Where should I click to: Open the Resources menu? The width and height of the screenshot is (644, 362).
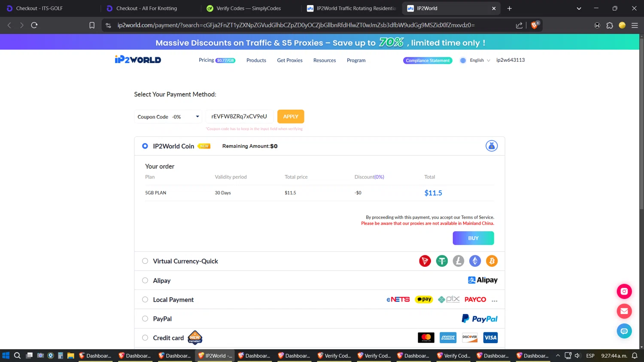tap(325, 60)
